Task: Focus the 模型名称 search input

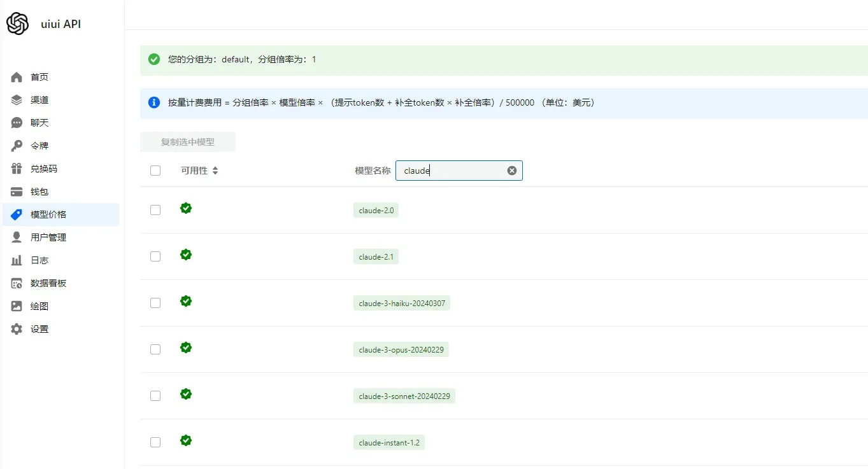Action: pyautogui.click(x=452, y=171)
